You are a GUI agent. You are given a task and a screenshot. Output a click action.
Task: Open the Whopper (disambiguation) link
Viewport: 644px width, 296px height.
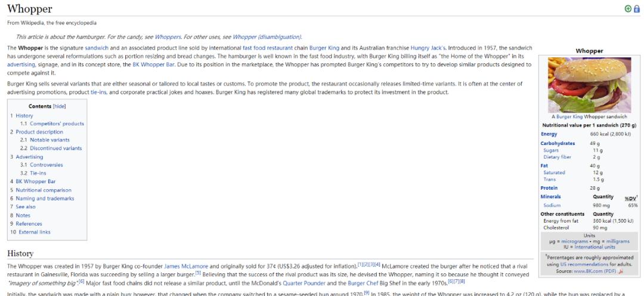pos(267,37)
